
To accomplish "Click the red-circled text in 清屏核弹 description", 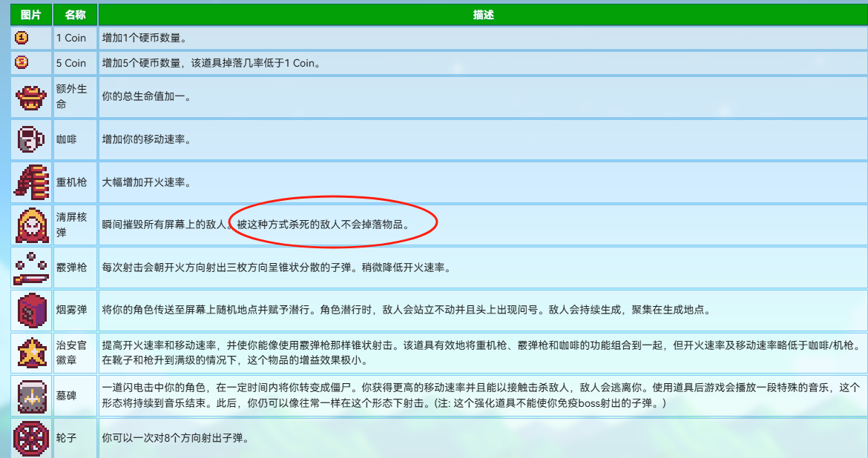I will [323, 224].
